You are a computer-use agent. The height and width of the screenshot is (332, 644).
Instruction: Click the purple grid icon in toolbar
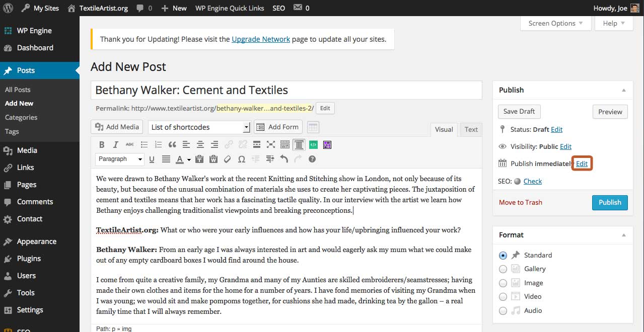pos(327,145)
